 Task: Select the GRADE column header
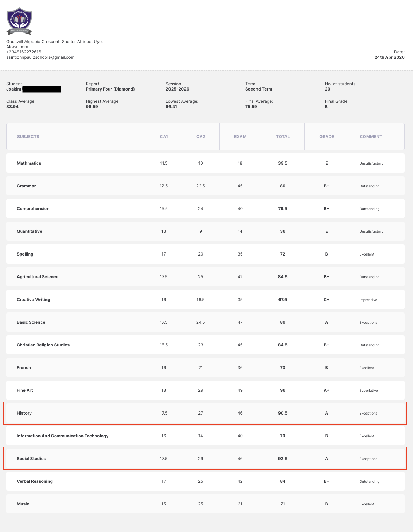click(327, 137)
